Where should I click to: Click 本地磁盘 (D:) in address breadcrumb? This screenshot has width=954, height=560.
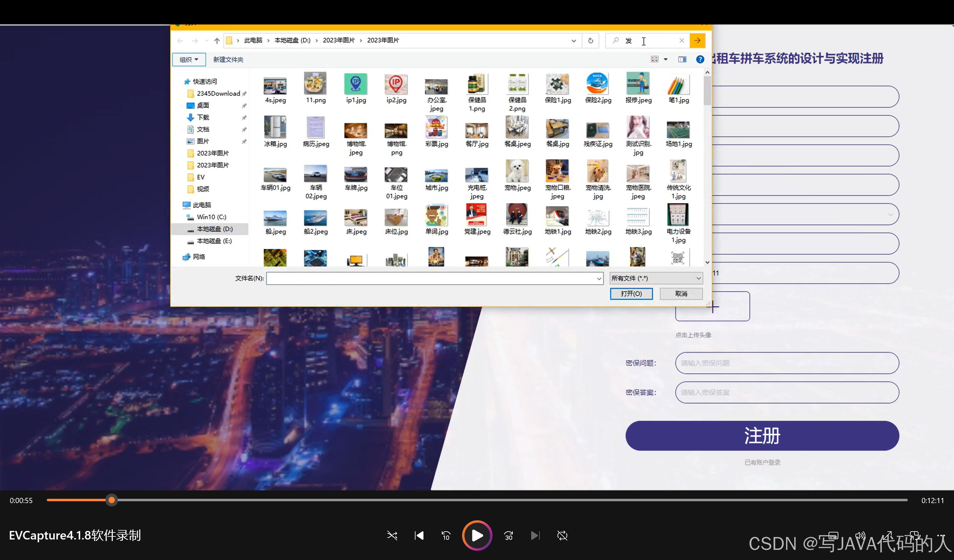(292, 40)
